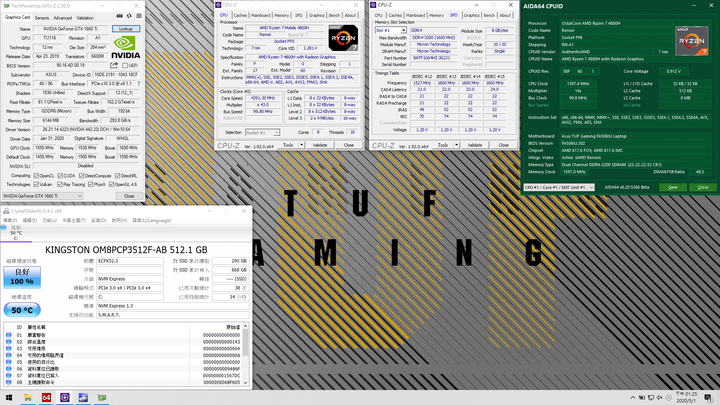The width and height of the screenshot is (720, 405).
Task: Toggle the OpenCL checkbox
Action: 36,175
